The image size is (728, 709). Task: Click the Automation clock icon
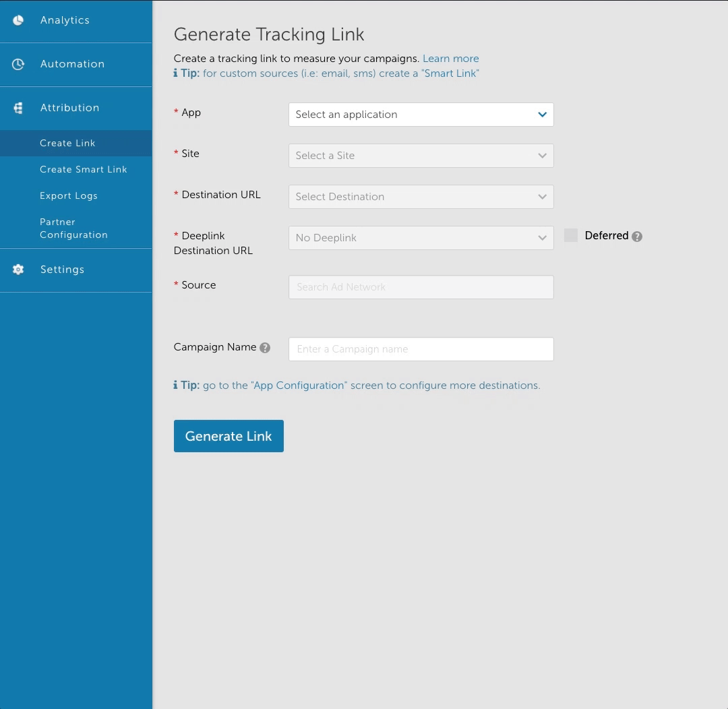click(x=18, y=64)
